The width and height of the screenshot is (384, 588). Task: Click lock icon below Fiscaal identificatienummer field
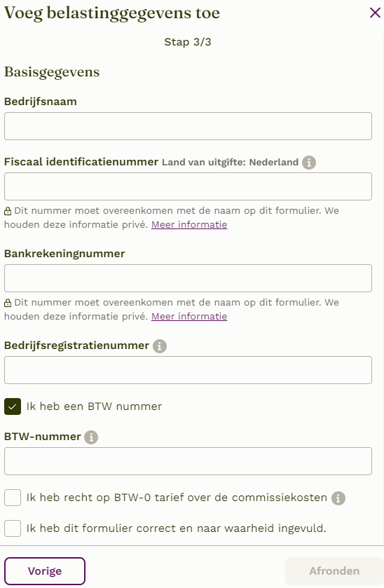pyautogui.click(x=8, y=211)
